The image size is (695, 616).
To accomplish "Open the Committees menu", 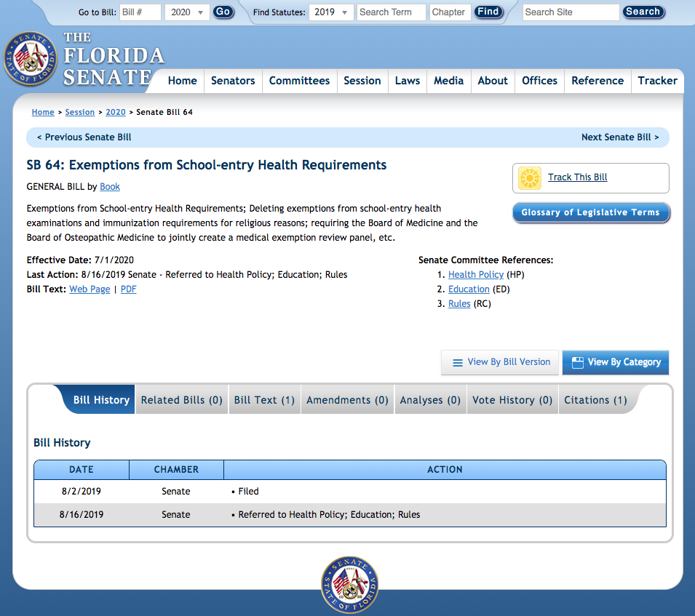I will pos(300,81).
